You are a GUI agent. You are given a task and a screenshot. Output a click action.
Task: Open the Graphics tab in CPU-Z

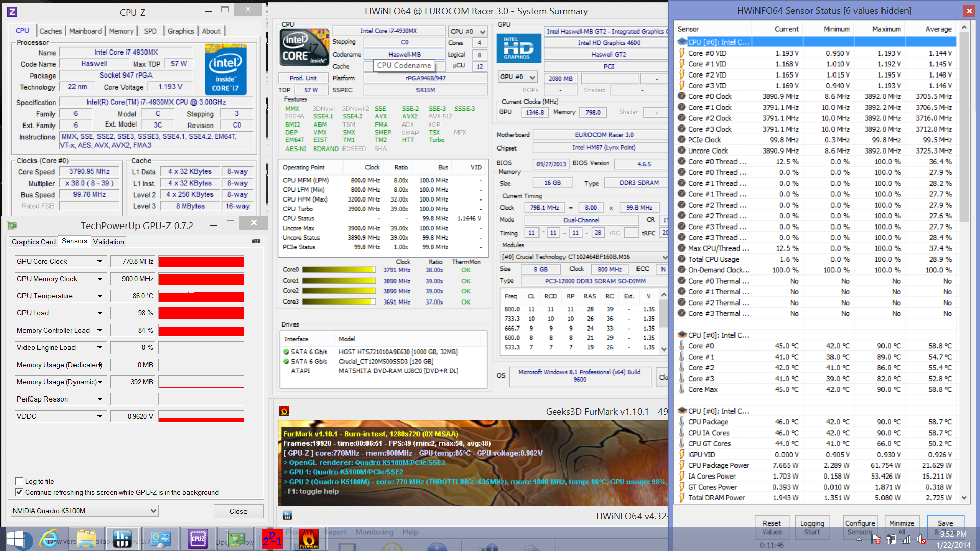(x=181, y=31)
